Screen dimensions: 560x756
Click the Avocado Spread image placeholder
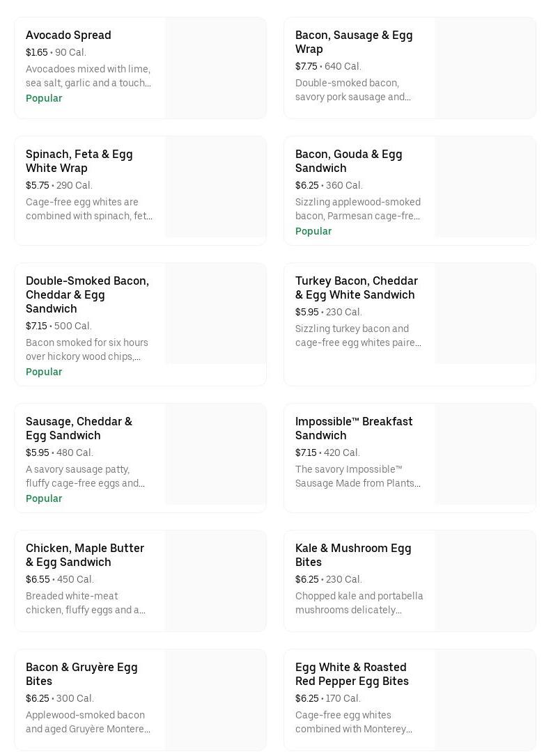tap(215, 68)
